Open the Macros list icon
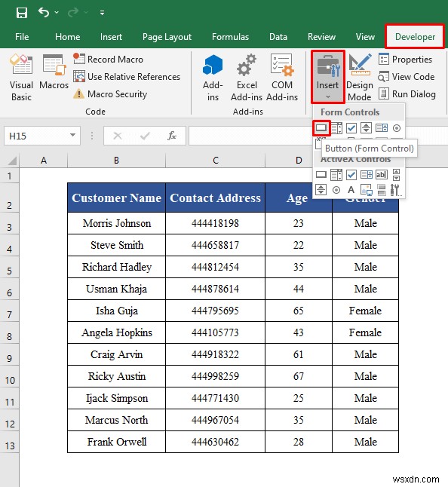The width and height of the screenshot is (448, 487). tap(54, 65)
